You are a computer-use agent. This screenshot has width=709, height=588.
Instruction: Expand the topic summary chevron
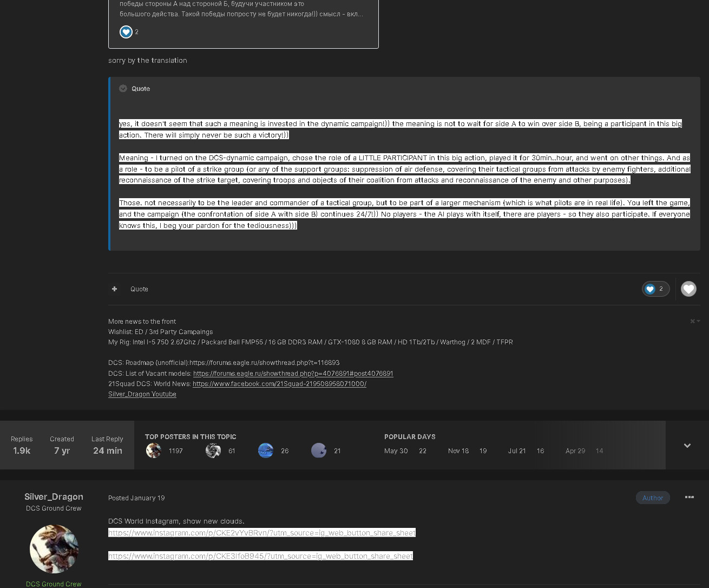click(687, 446)
